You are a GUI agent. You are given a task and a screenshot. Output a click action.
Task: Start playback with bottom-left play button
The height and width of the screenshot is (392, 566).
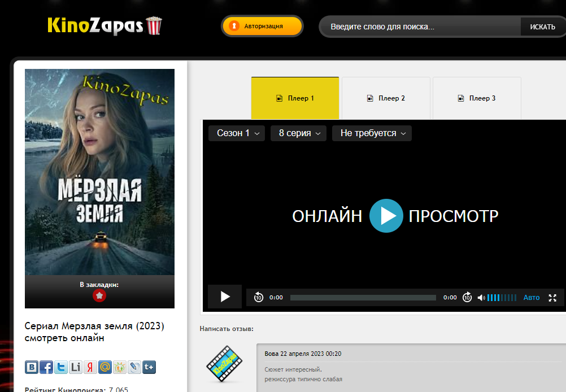point(225,297)
